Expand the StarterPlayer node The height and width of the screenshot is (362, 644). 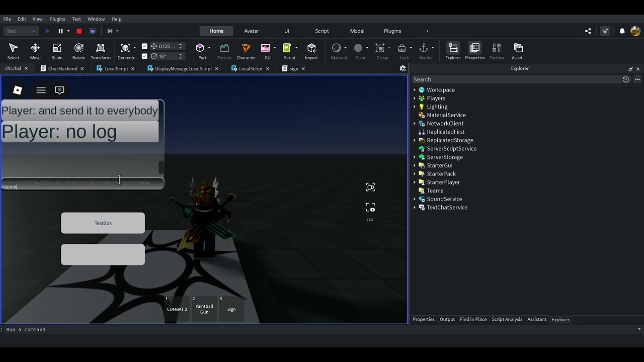415,182
